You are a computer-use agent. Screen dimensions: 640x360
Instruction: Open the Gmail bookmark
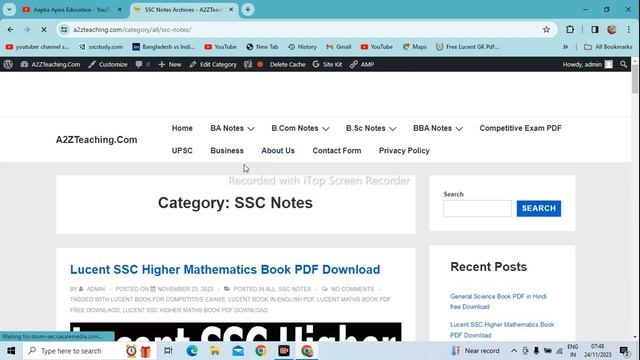(339, 47)
